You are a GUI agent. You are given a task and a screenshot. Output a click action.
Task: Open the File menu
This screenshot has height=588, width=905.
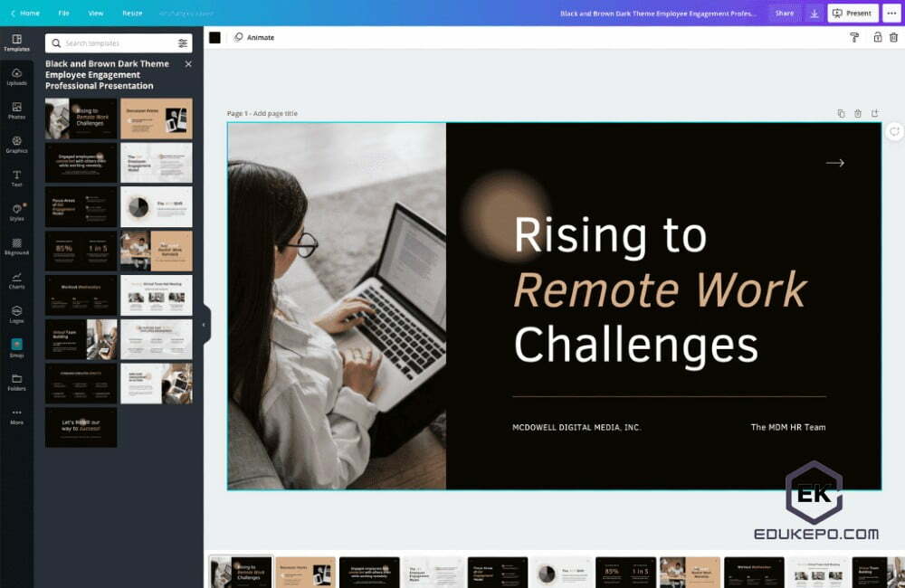pyautogui.click(x=63, y=13)
